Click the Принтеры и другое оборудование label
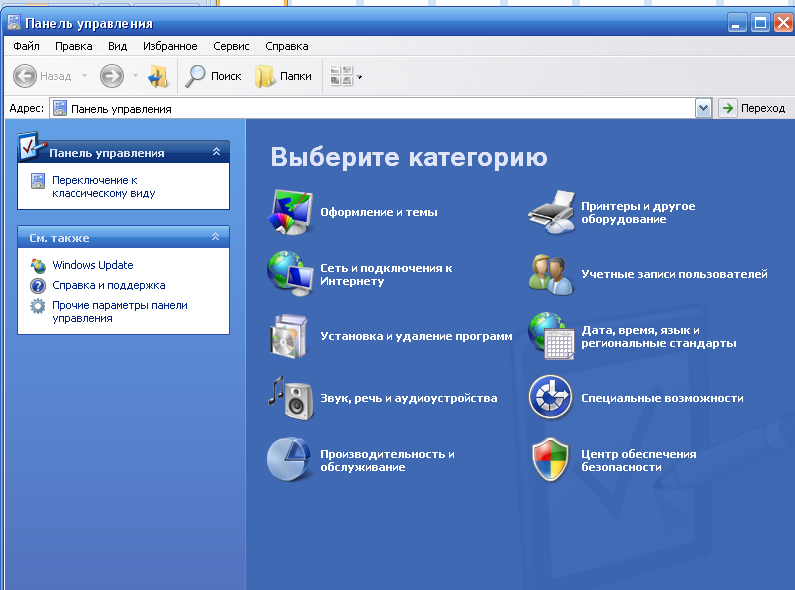The height and width of the screenshot is (590, 795). point(638,212)
